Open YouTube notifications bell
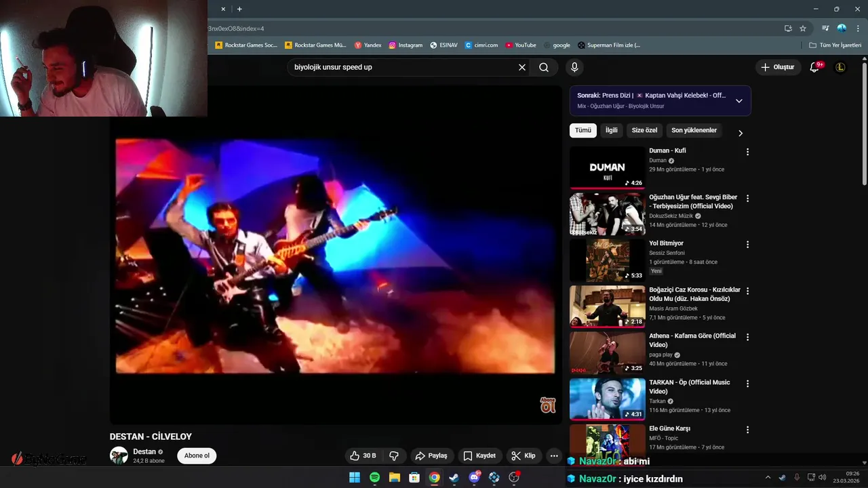Image resolution: width=868 pixels, height=488 pixels. pyautogui.click(x=815, y=67)
